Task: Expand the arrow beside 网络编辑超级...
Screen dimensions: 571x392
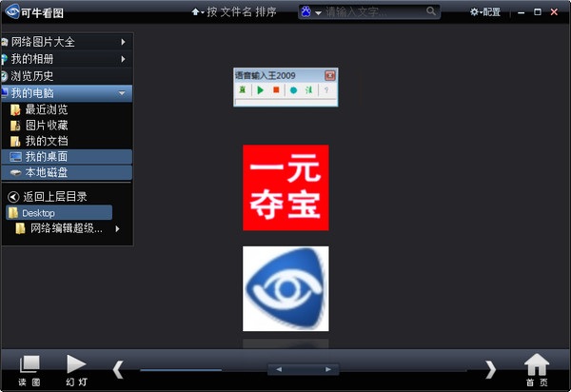Action: point(117,228)
